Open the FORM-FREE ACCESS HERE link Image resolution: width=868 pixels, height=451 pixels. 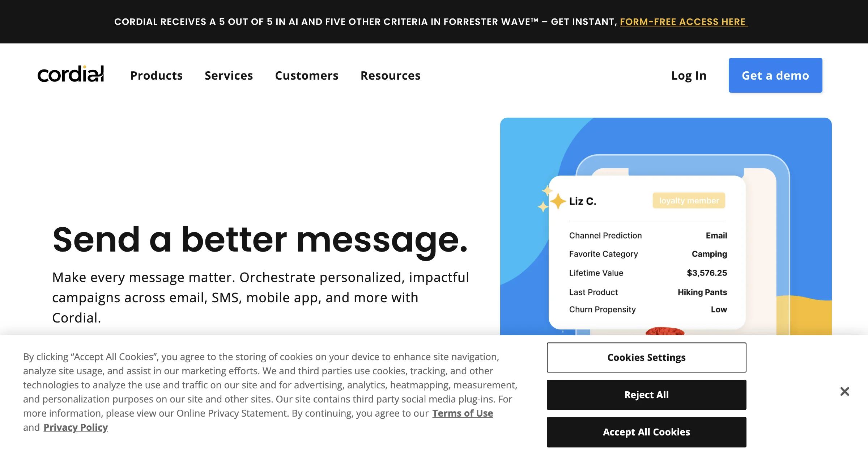(684, 21)
